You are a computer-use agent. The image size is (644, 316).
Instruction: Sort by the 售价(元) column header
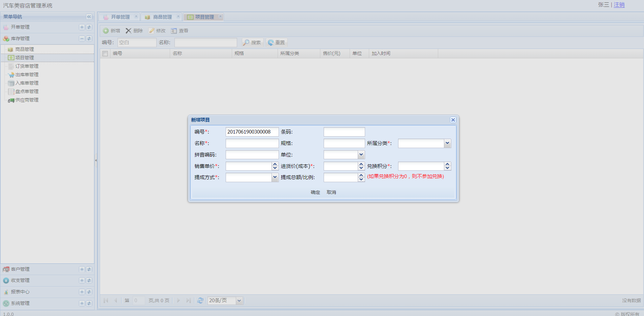click(x=335, y=53)
